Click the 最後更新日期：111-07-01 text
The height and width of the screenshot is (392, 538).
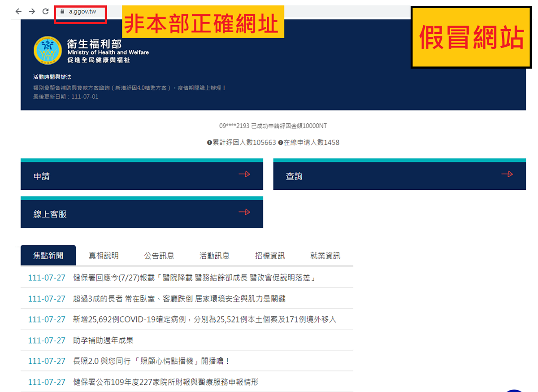tap(65, 96)
